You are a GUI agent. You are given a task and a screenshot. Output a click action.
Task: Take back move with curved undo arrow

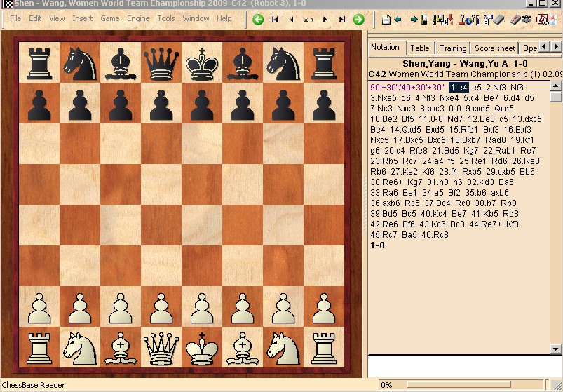308,20
